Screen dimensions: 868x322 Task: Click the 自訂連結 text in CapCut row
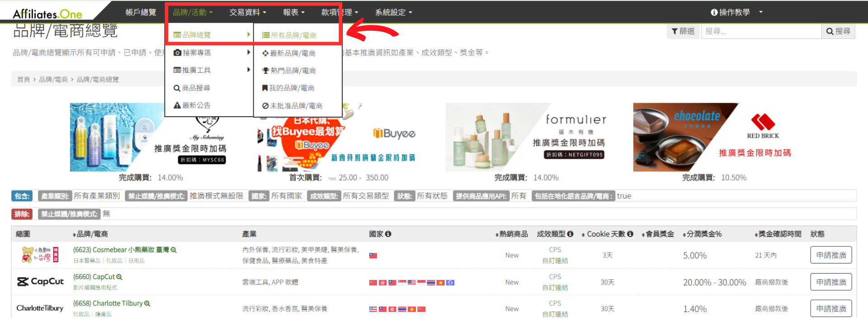coord(555,288)
